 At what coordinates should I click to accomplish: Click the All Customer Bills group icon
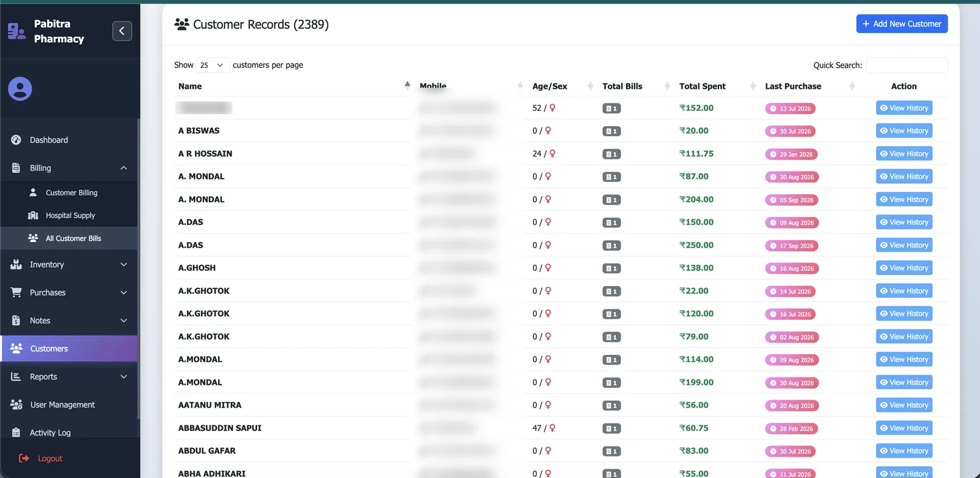point(33,238)
